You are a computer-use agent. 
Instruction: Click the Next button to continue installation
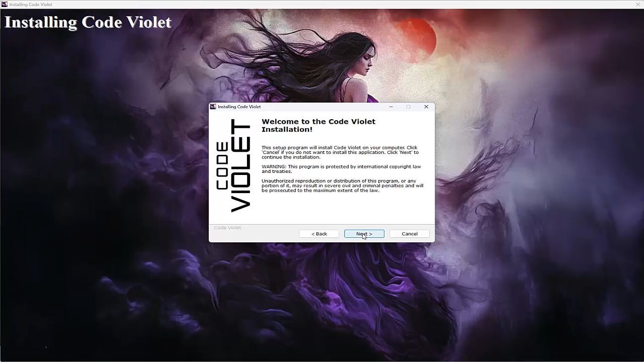pyautogui.click(x=364, y=234)
